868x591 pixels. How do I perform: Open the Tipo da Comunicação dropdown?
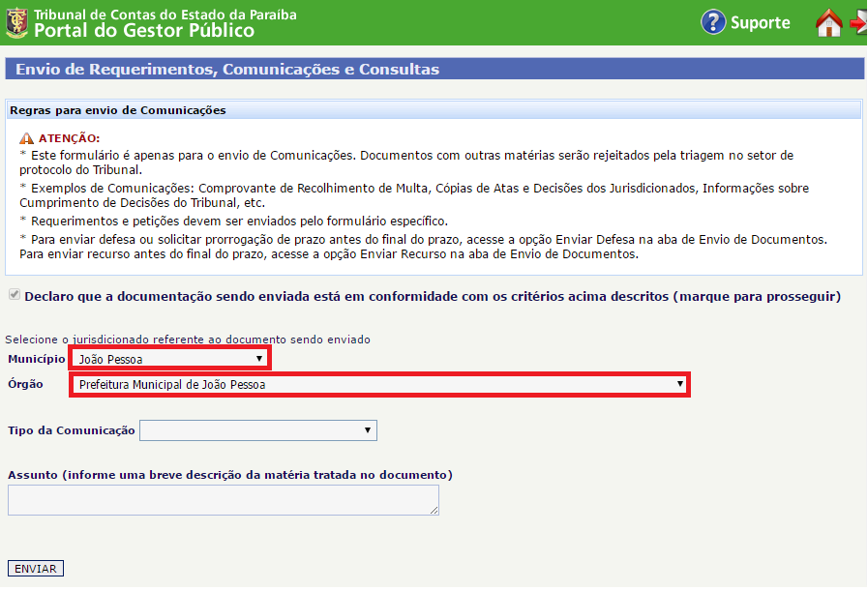[258, 430]
